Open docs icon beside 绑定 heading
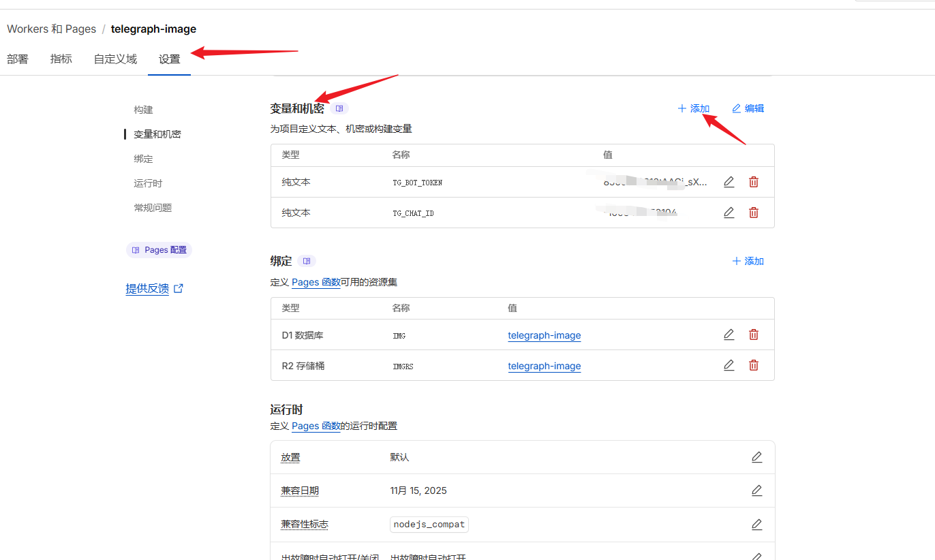This screenshot has width=935, height=560. pyautogui.click(x=307, y=261)
